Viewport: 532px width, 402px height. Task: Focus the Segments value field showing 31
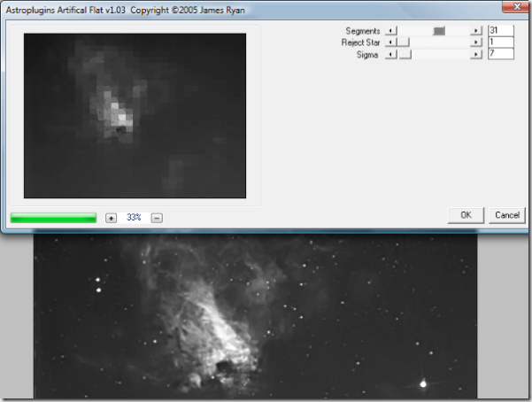500,30
